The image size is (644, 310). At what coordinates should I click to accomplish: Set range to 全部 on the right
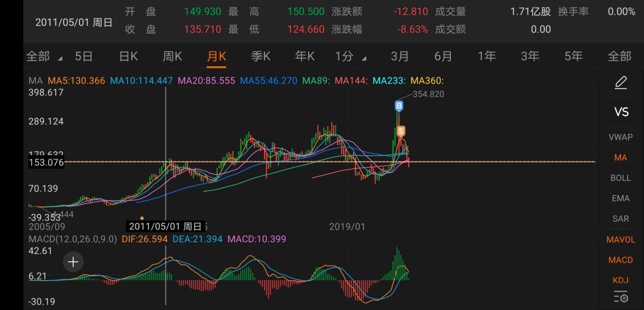(619, 56)
